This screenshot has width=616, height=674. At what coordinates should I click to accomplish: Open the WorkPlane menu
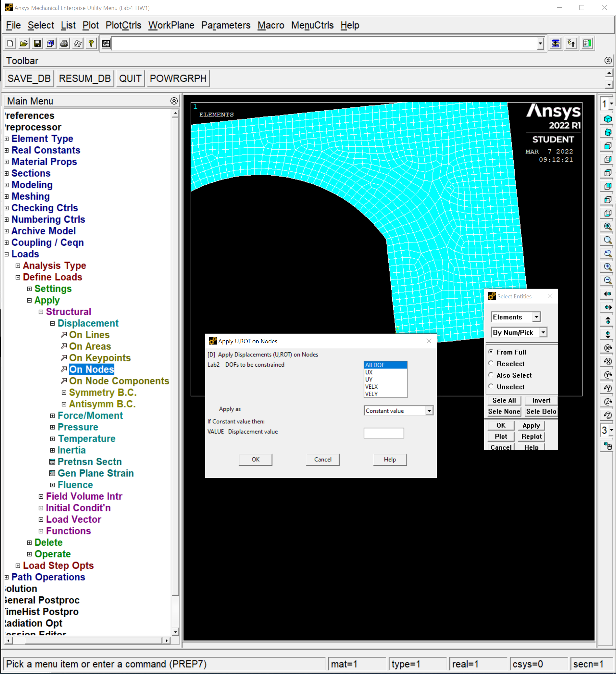(x=171, y=25)
